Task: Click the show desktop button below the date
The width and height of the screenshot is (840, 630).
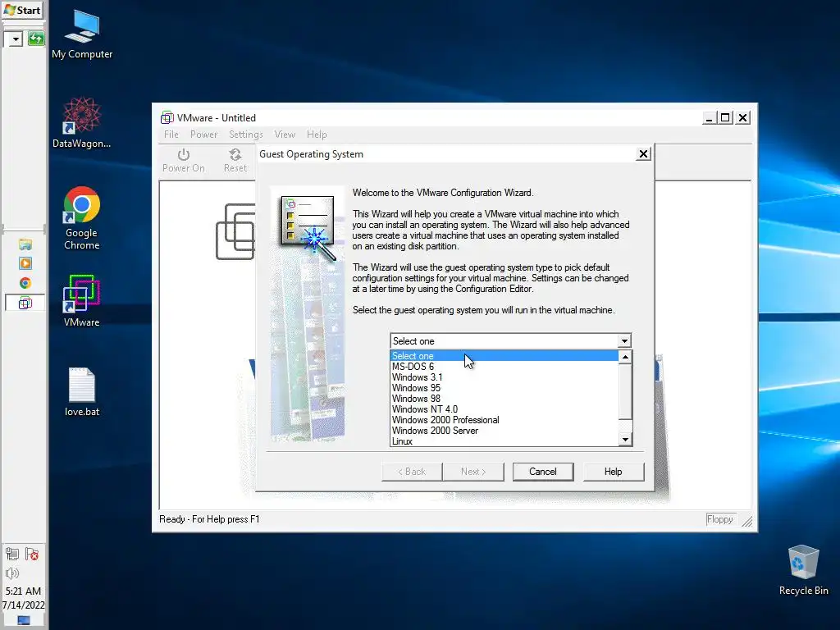Action: (24, 620)
